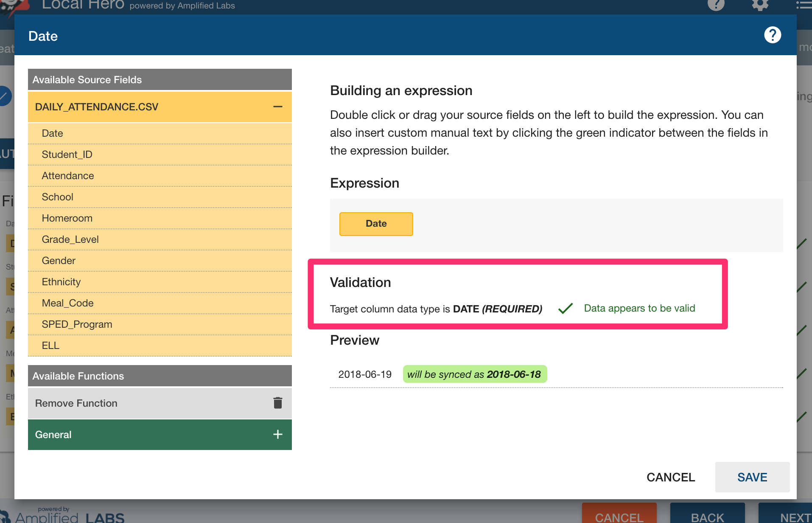Choose the Student_ID source field
The width and height of the screenshot is (812, 523).
67,155
